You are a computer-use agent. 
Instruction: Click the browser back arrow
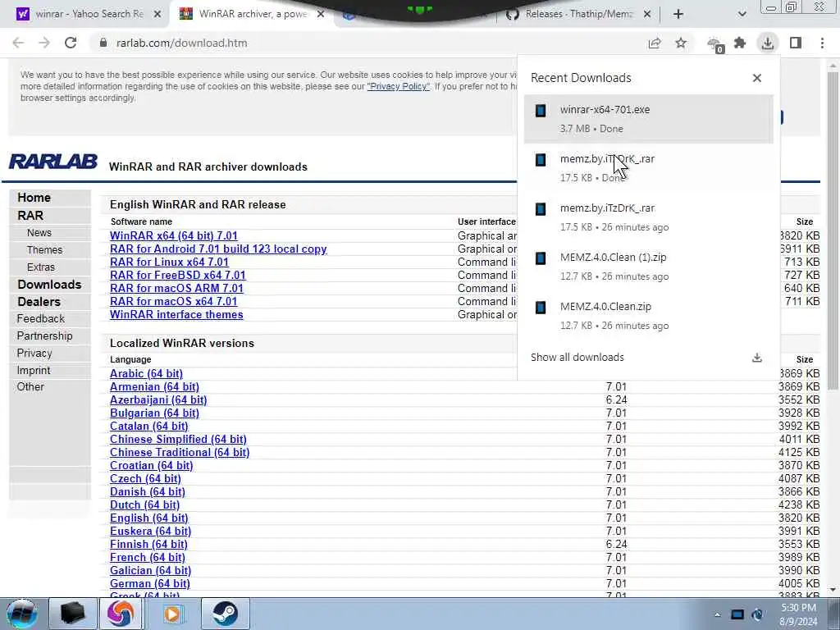click(18, 43)
